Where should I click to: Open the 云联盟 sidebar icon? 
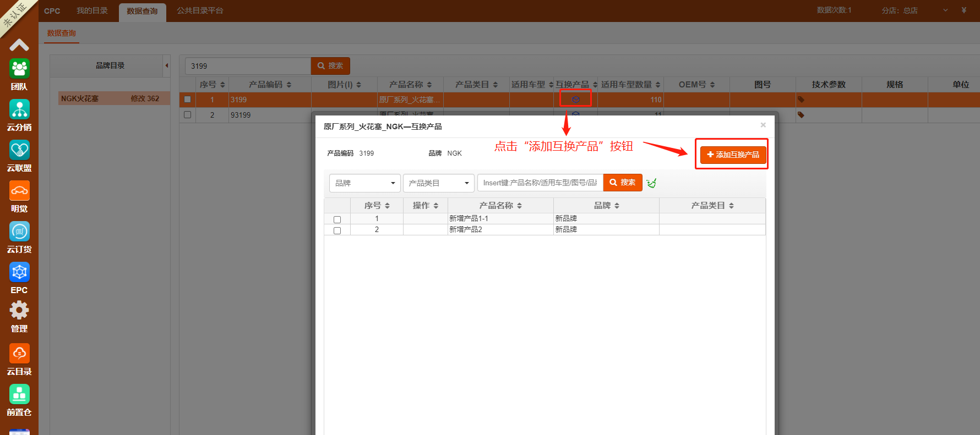(x=19, y=150)
